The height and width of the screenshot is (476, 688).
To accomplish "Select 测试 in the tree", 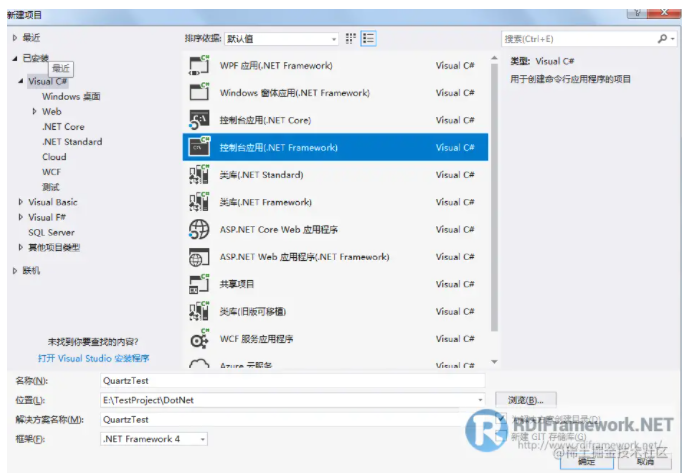I will click(50, 187).
